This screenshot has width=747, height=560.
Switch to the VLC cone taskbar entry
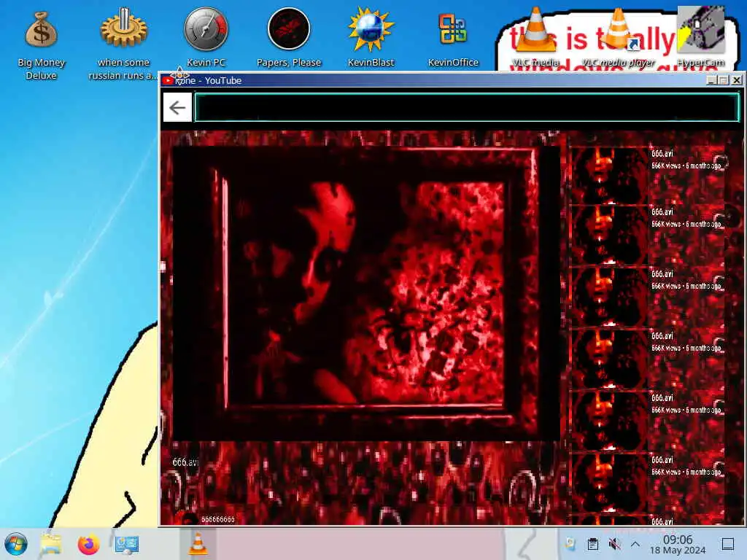click(x=198, y=544)
